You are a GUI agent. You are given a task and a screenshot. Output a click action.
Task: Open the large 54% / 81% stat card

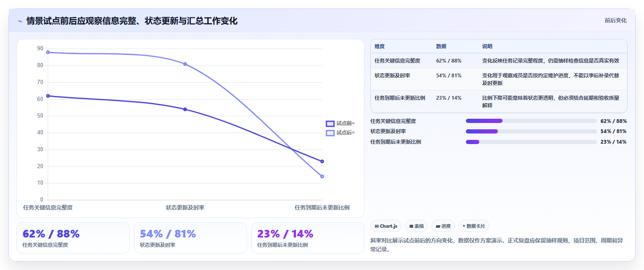pyautogui.click(x=190, y=238)
